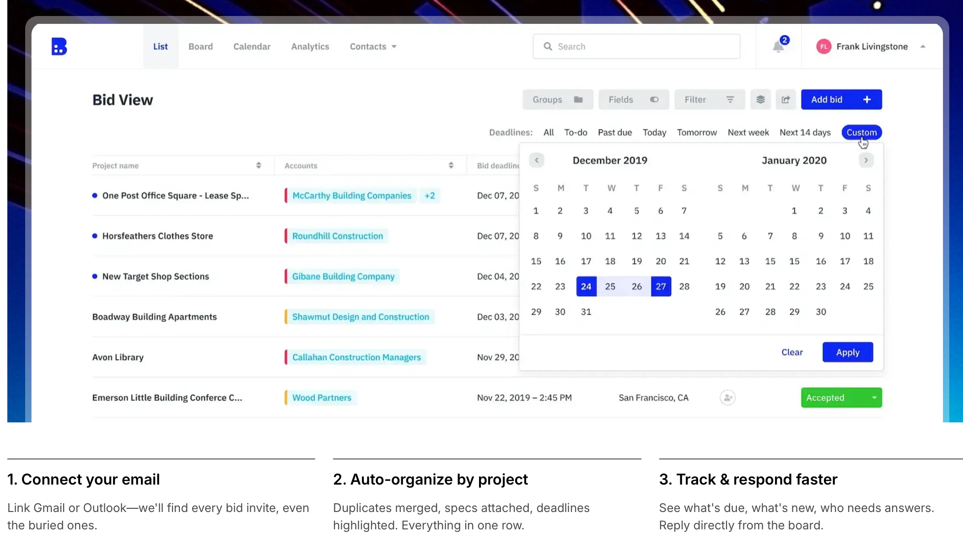Image resolution: width=963 pixels, height=560 pixels.
Task: Select the Past due deadline filter
Action: (x=614, y=133)
